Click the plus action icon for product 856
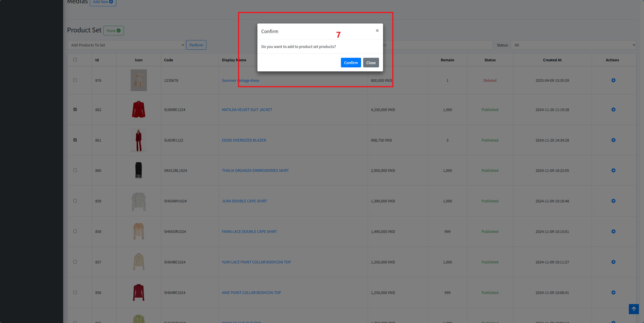 [x=613, y=292]
